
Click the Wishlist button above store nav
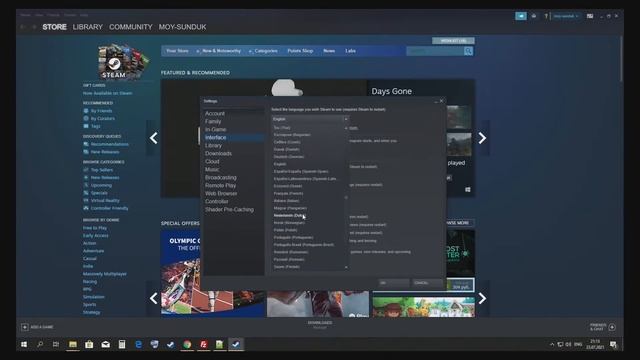(x=453, y=40)
